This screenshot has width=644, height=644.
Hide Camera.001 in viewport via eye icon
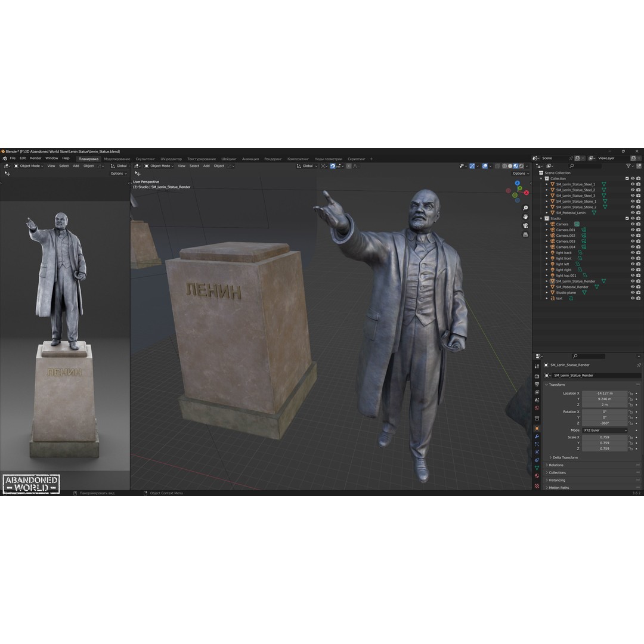[633, 230]
